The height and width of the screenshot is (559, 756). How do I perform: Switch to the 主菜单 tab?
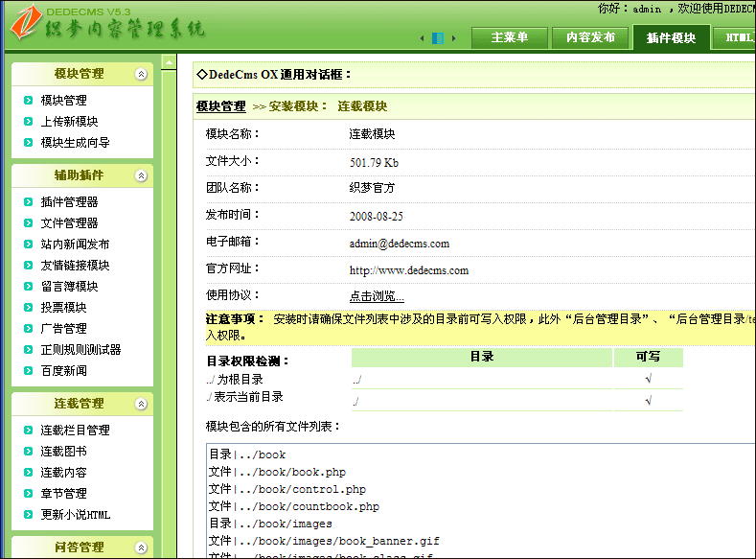point(509,38)
